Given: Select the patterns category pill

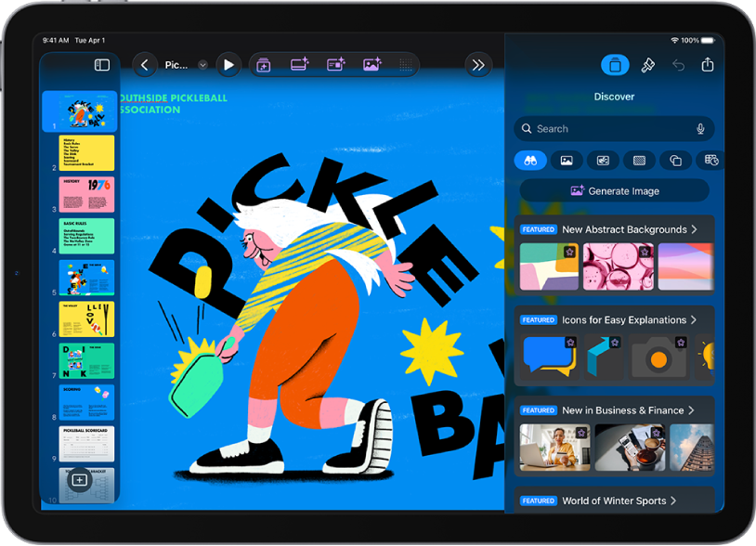Looking at the screenshot, I should point(639,160).
